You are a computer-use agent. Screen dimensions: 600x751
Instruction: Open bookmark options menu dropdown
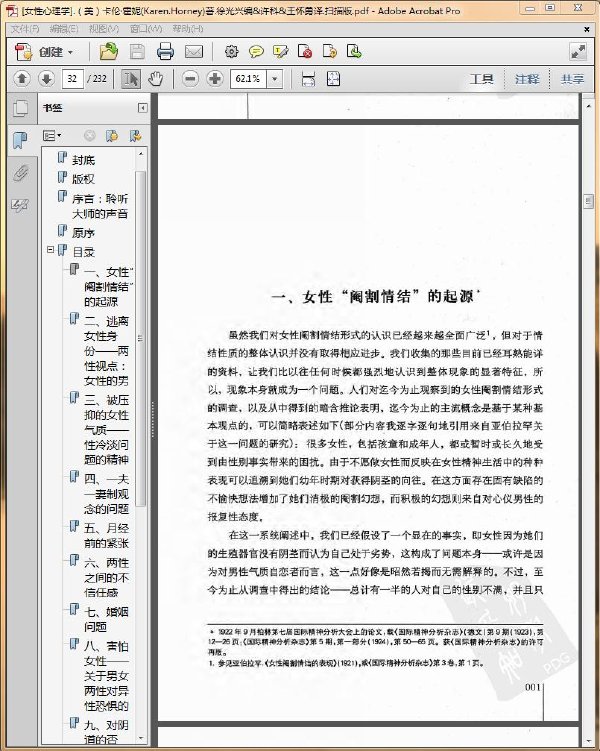(x=52, y=136)
